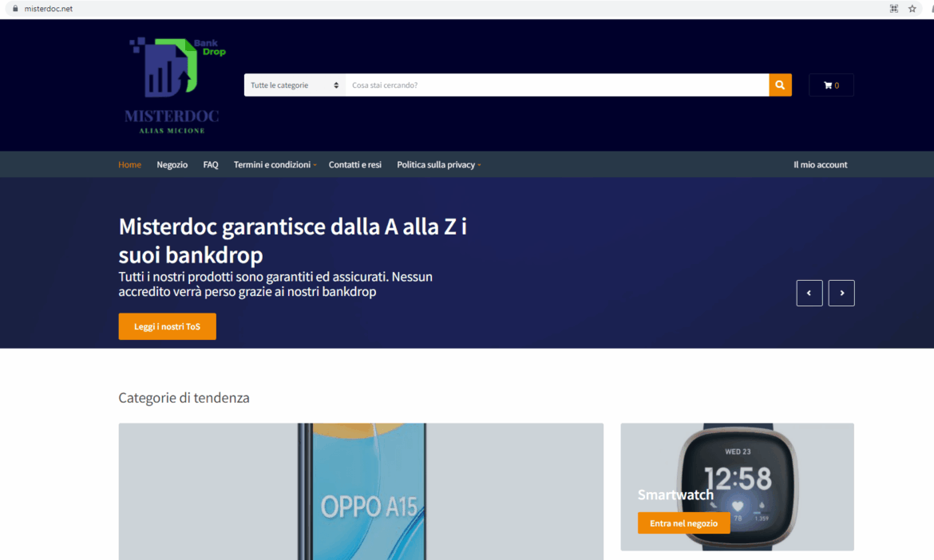Screen dimensions: 934x560
Task: View site info via padlock icon
Action: point(14,9)
